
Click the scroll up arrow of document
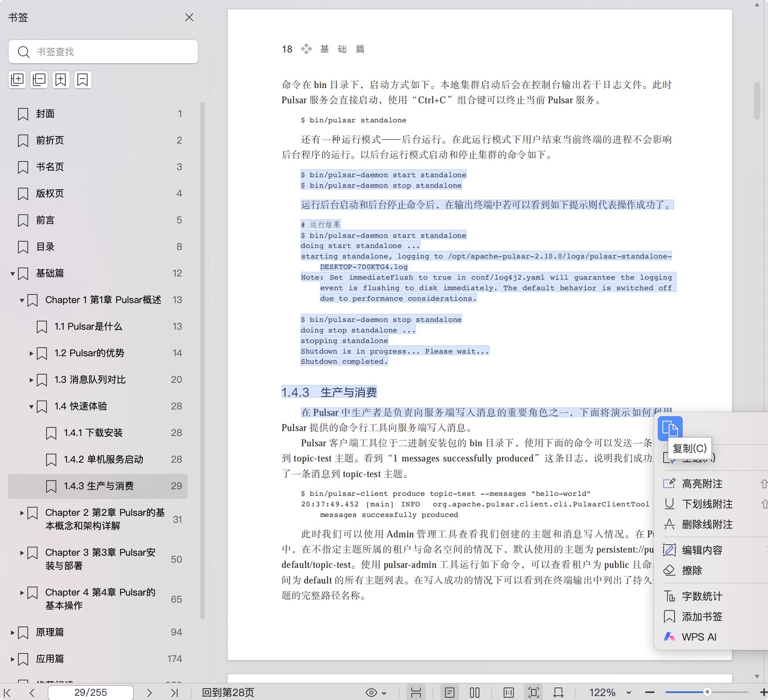coord(757,5)
